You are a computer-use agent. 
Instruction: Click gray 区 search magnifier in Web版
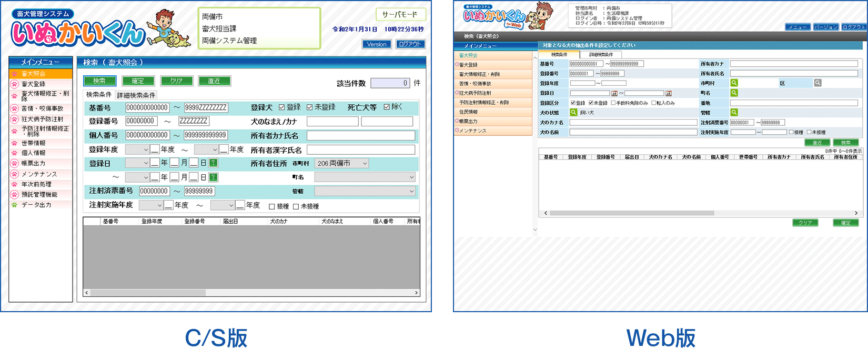tap(817, 83)
